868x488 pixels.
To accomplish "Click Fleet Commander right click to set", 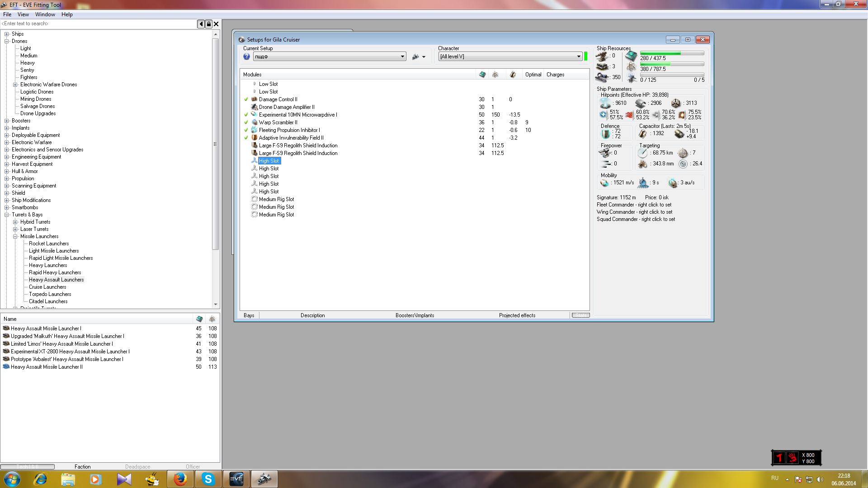I will coord(634,205).
